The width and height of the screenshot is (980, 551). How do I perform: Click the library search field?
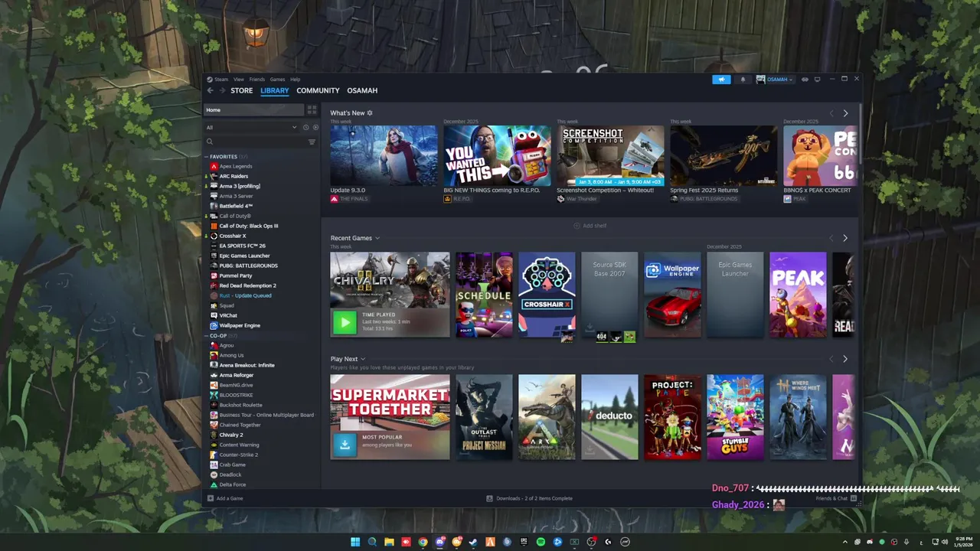[x=255, y=142]
